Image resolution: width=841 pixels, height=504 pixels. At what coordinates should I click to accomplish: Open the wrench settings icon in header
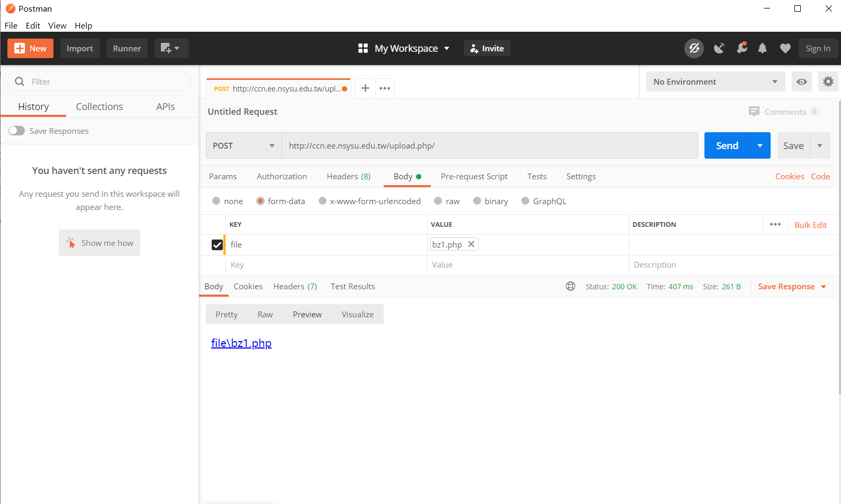tap(742, 48)
